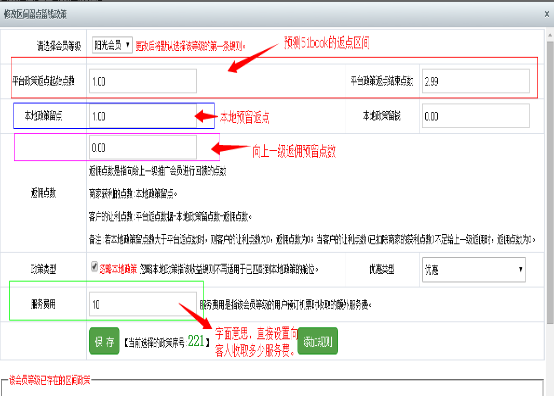Click the 忽略本地政策 red label text

point(118,269)
